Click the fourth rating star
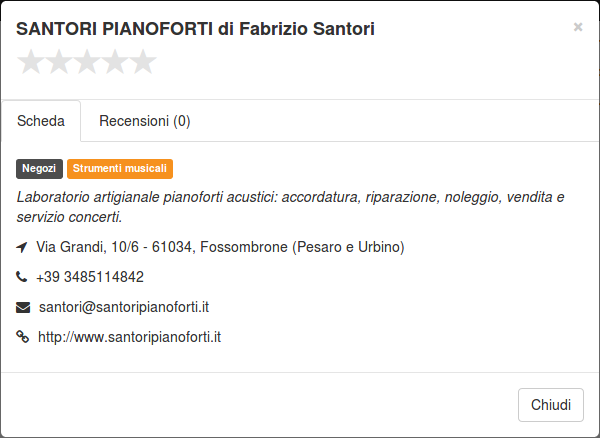This screenshot has width=600, height=438. click(115, 62)
